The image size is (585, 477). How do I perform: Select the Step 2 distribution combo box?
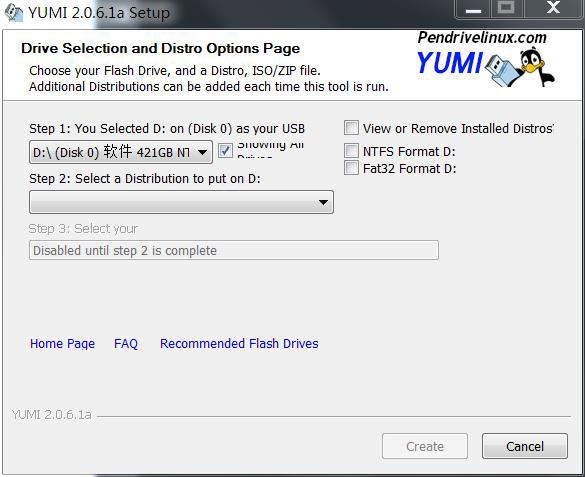point(181,202)
